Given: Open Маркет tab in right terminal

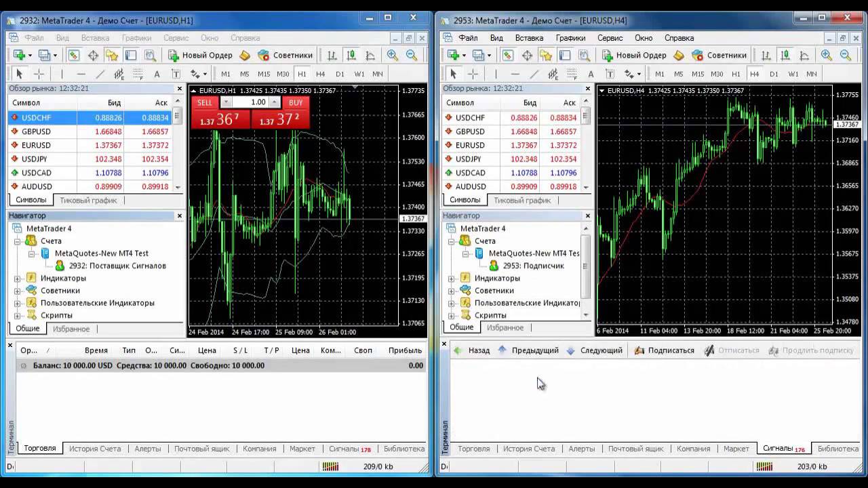Looking at the screenshot, I should pos(736,449).
